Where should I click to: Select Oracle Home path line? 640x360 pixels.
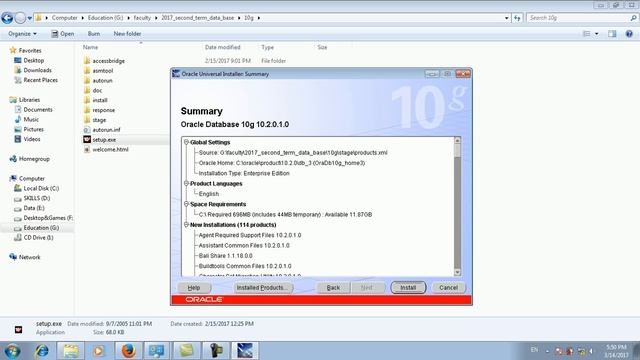tap(282, 163)
